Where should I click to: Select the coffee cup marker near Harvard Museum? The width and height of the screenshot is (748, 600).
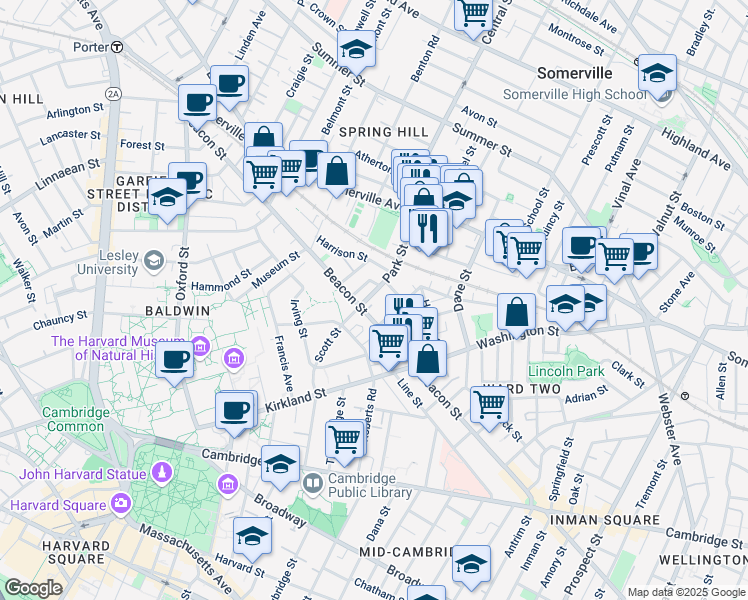175,362
